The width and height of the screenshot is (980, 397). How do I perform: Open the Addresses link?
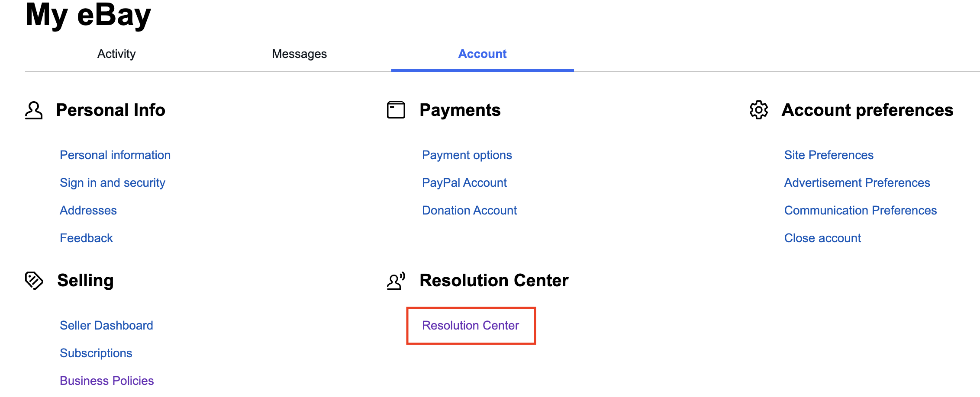coord(88,210)
